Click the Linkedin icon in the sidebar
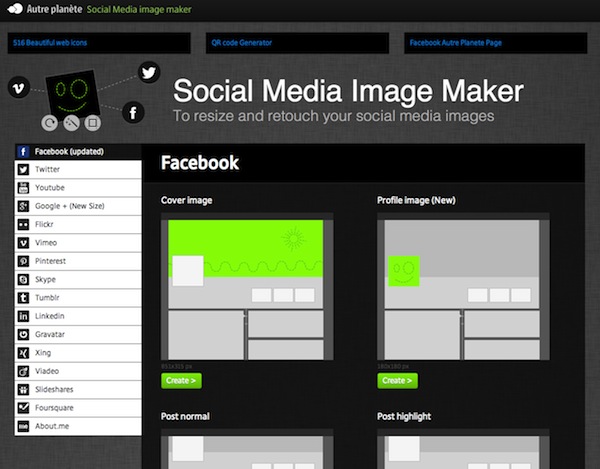 tap(23, 316)
